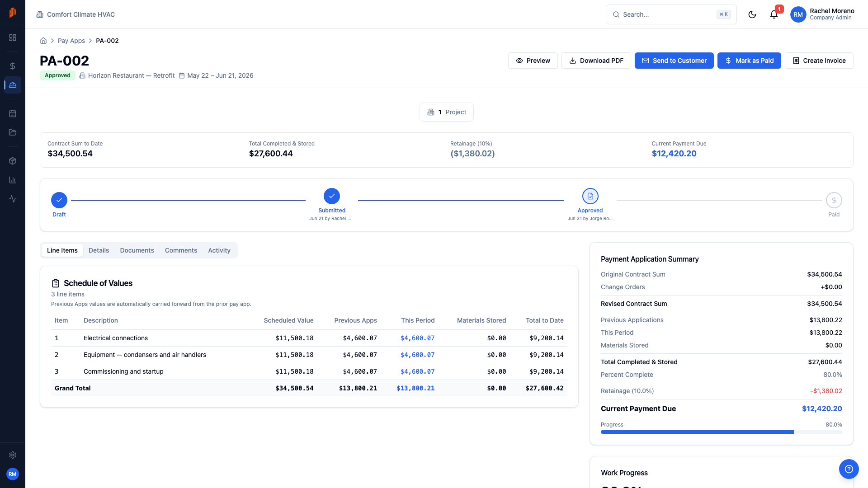Click the date range May 22 – Jun 21, 2026
Viewport: 868px width, 488px height.
click(x=220, y=75)
